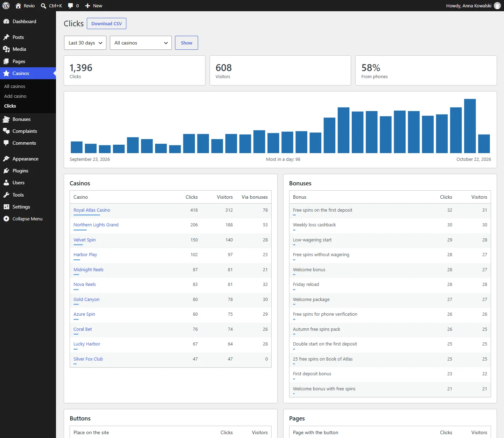Viewport: 504px width, 438px height.
Task: Click the Media icon in sidebar
Action: [6, 49]
